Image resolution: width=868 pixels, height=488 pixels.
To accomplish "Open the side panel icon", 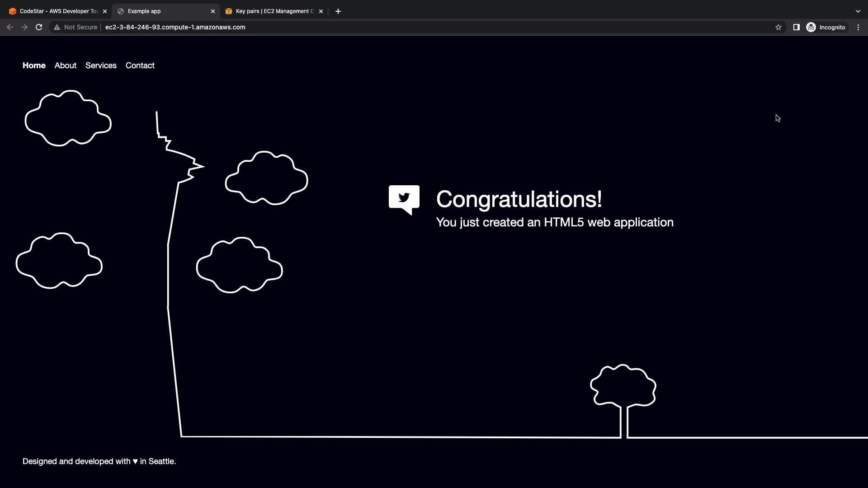I will pos(796,27).
